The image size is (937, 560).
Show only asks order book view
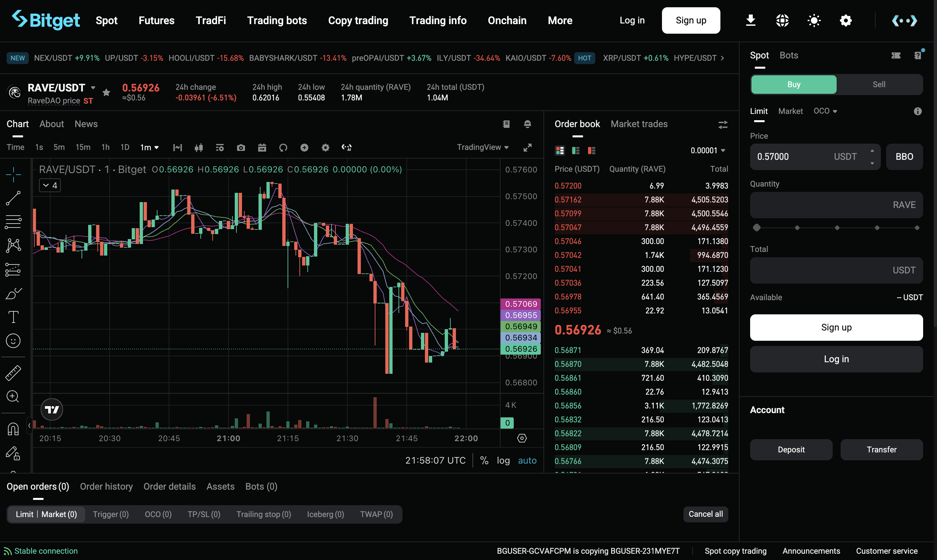(591, 151)
